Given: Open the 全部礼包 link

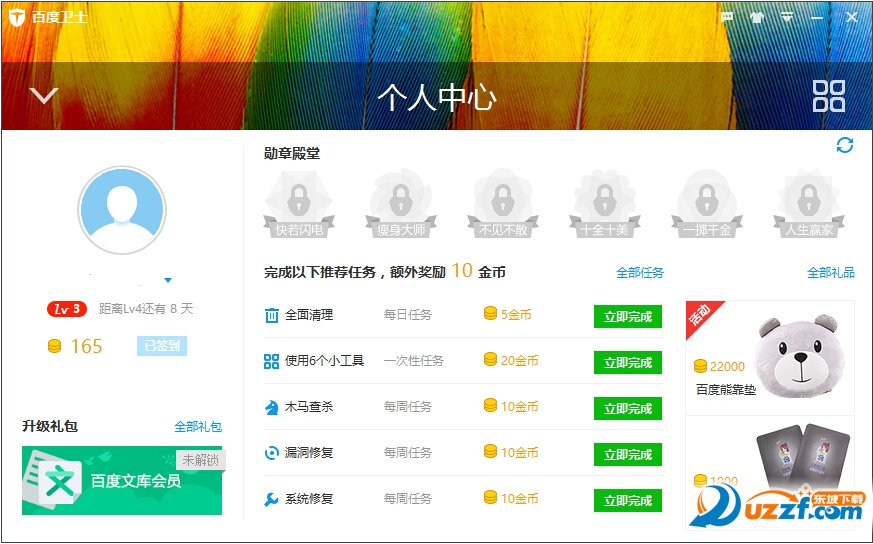Looking at the screenshot, I should point(198,426).
